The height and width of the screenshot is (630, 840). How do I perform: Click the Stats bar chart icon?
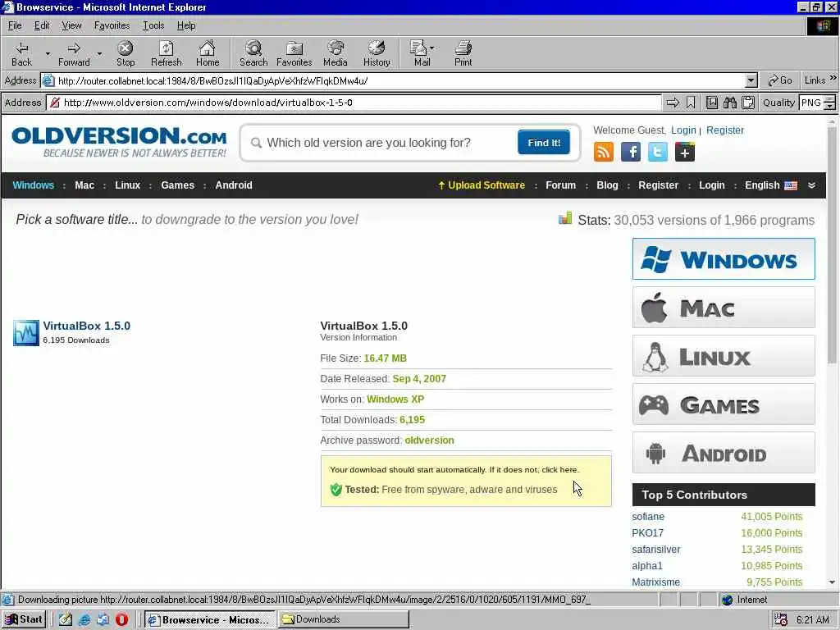click(x=565, y=218)
